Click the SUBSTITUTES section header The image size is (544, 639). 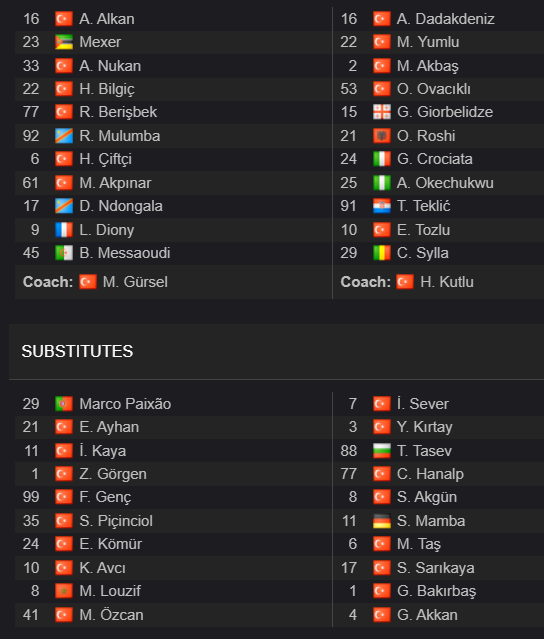pyautogui.click(x=77, y=351)
